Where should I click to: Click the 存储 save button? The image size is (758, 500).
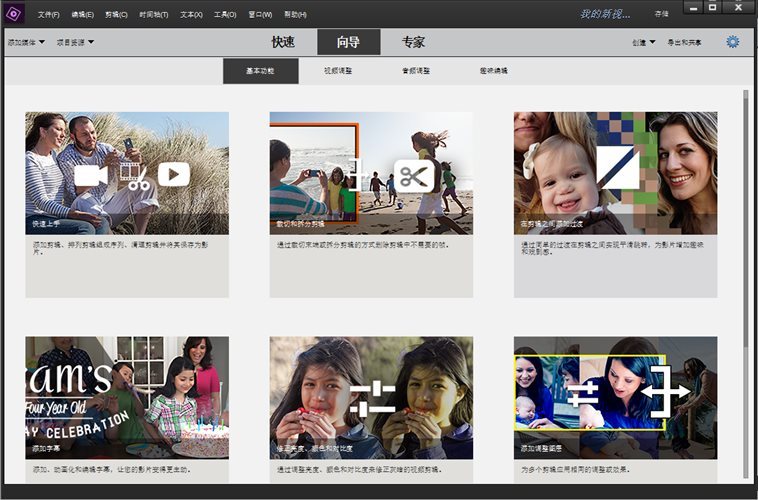point(661,14)
